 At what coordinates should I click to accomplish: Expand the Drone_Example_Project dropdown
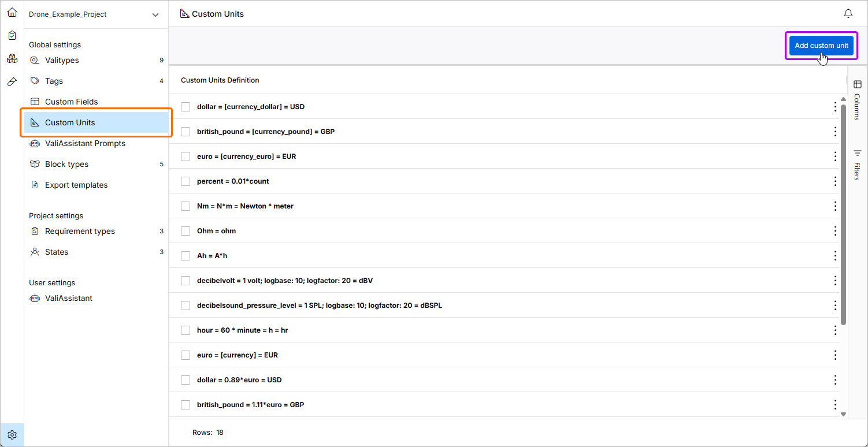155,15
